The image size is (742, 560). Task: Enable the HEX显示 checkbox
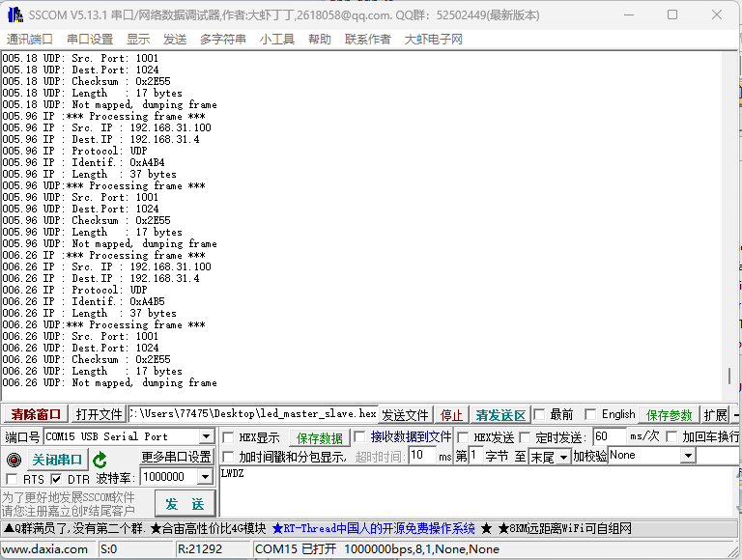click(228, 437)
